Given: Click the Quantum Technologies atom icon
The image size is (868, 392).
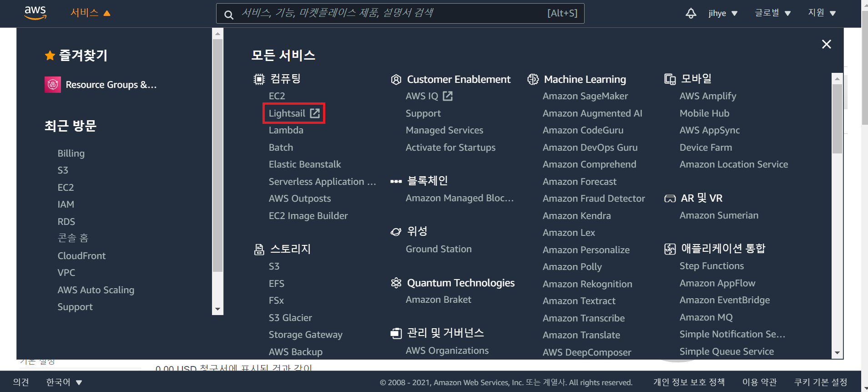Looking at the screenshot, I should coord(396,283).
